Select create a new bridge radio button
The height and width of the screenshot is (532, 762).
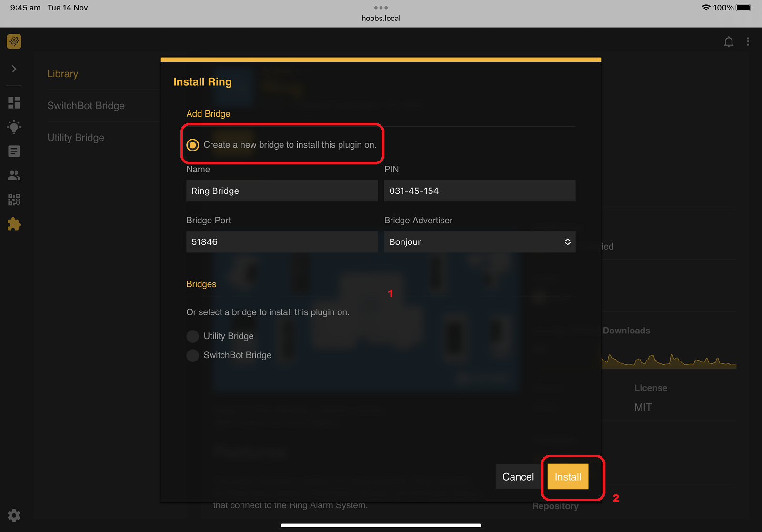pyautogui.click(x=193, y=145)
